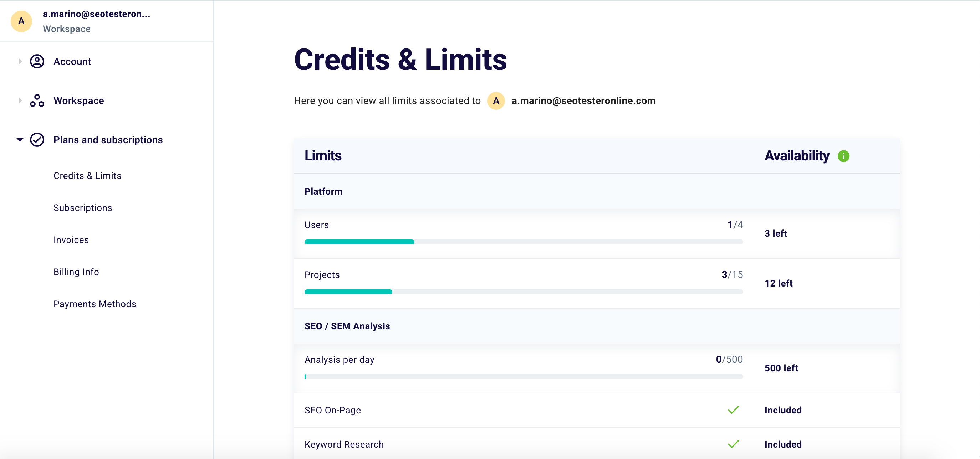Click the green Availability info icon
980x459 pixels.
pyautogui.click(x=843, y=156)
